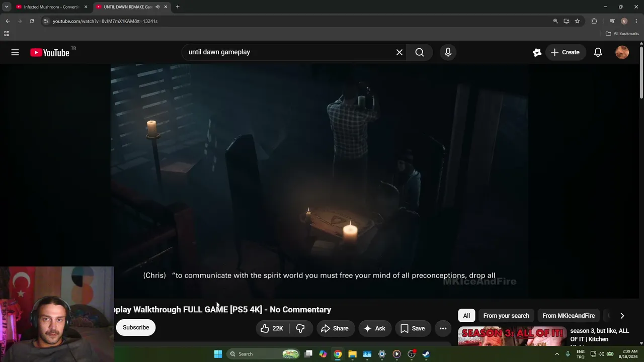Open File Explorer from the taskbar
Image resolution: width=644 pixels, height=362 pixels.
pyautogui.click(x=352, y=354)
